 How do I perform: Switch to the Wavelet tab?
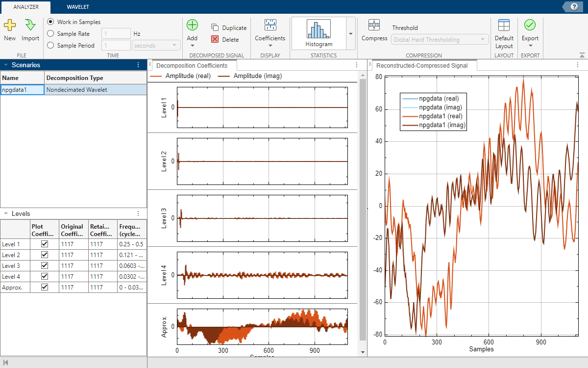tap(78, 7)
